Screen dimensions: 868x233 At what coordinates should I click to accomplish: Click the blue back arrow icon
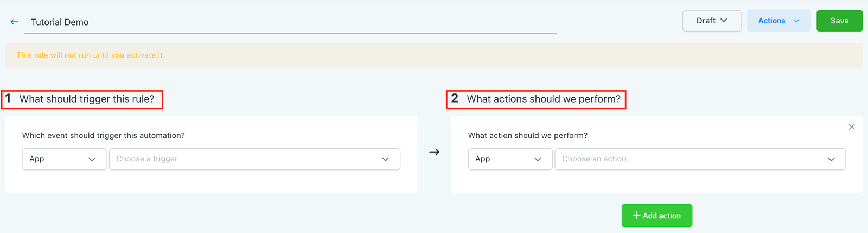tap(15, 22)
